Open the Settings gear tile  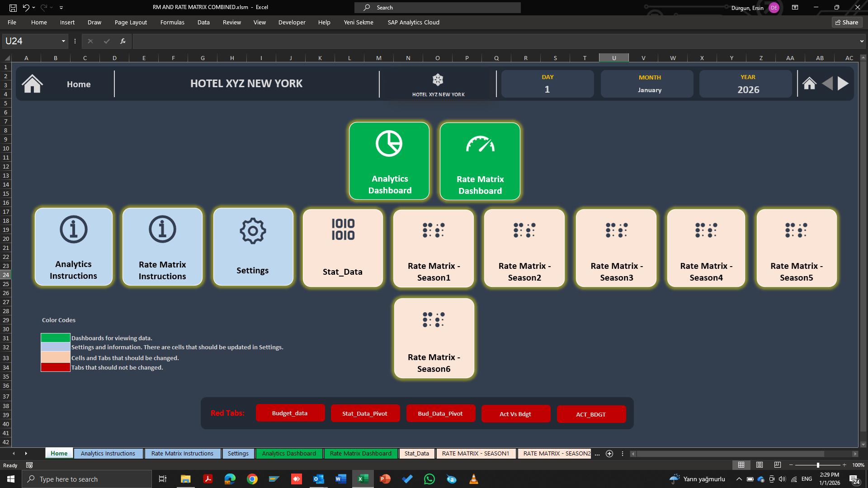pyautogui.click(x=253, y=247)
